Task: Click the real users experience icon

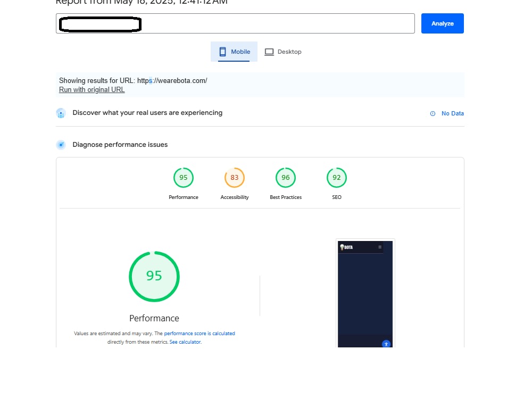Action: 61,113
